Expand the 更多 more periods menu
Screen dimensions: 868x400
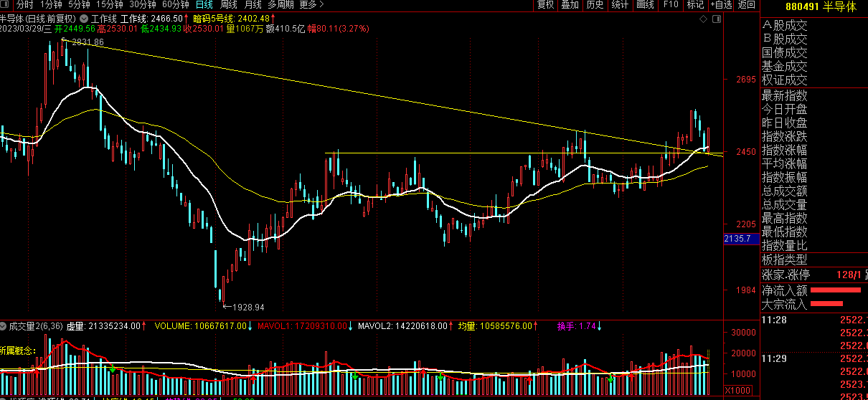tap(311, 4)
